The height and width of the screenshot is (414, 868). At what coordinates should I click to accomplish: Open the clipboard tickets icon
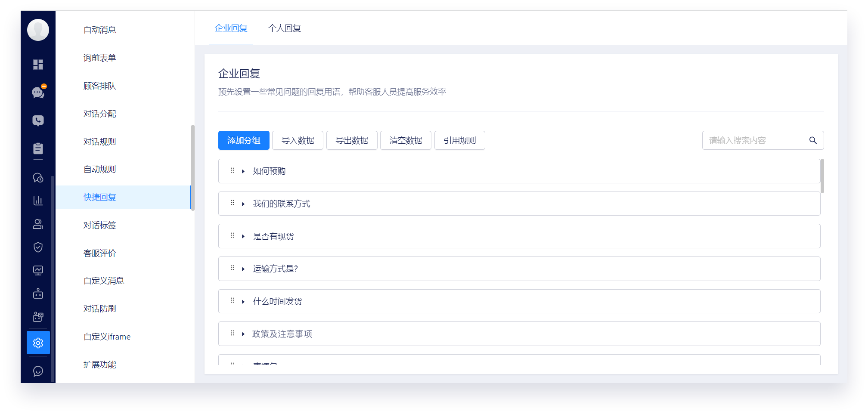tap(38, 148)
